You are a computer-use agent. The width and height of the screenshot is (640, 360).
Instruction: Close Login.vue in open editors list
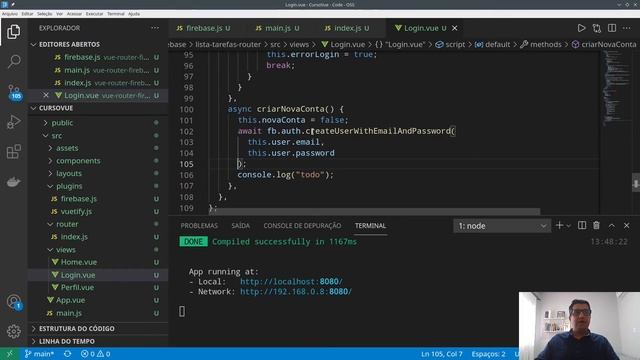pyautogui.click(x=46, y=95)
